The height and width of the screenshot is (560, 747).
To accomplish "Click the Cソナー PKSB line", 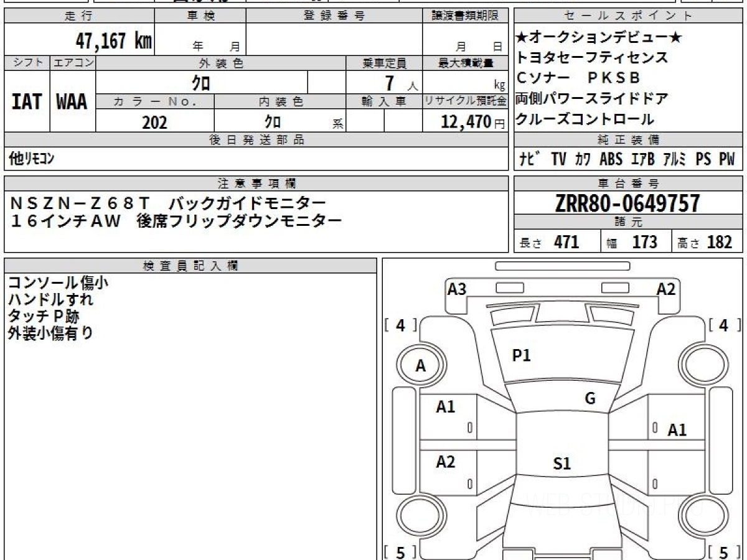I will click(x=578, y=78).
